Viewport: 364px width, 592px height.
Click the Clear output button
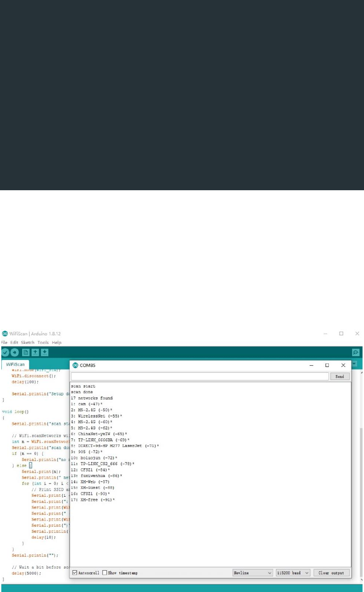point(331,573)
